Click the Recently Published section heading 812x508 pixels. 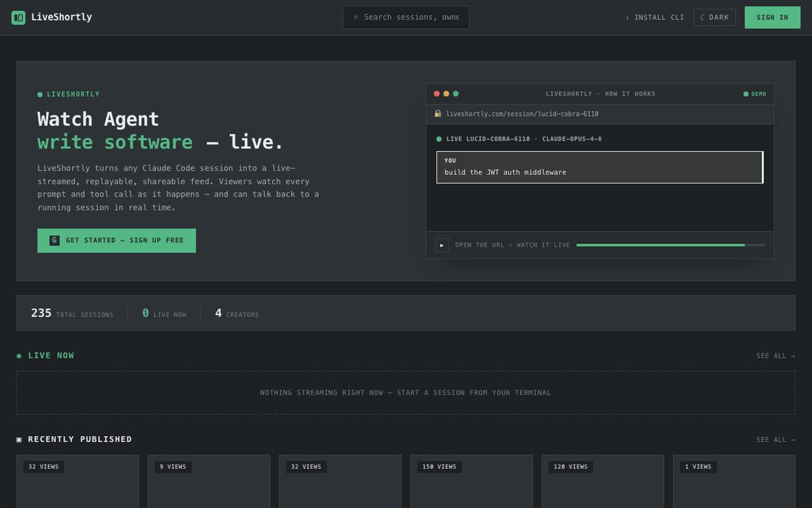pos(74,439)
